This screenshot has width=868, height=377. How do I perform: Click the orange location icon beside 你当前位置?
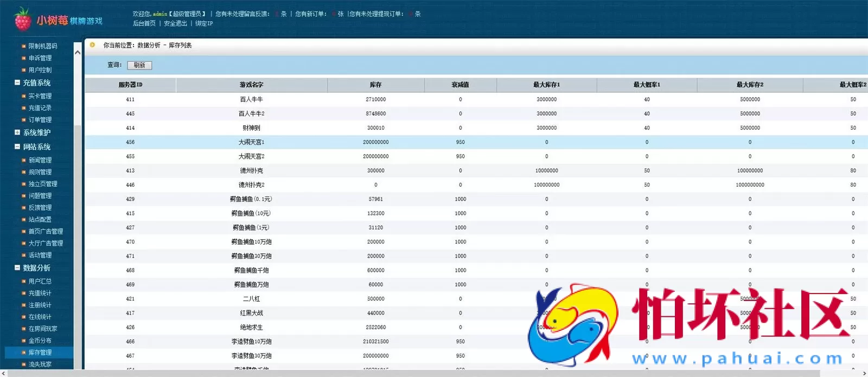pyautogui.click(x=92, y=45)
